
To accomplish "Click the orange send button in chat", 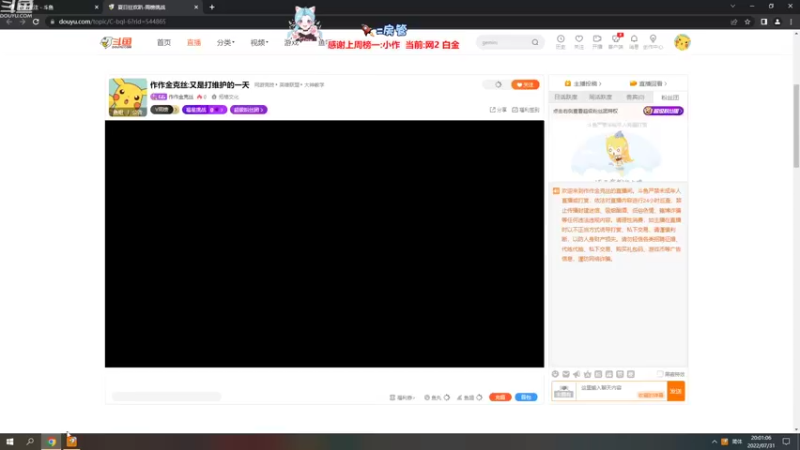I will pyautogui.click(x=676, y=391).
